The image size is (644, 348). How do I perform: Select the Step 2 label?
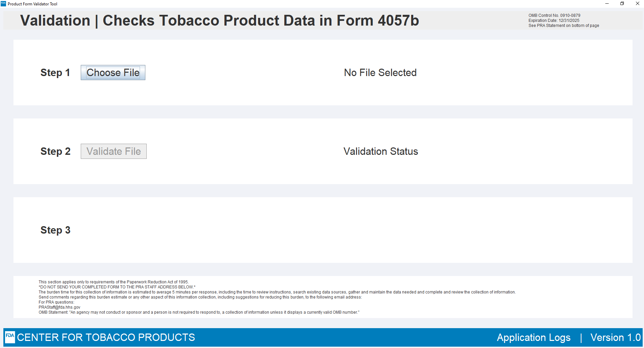(56, 151)
